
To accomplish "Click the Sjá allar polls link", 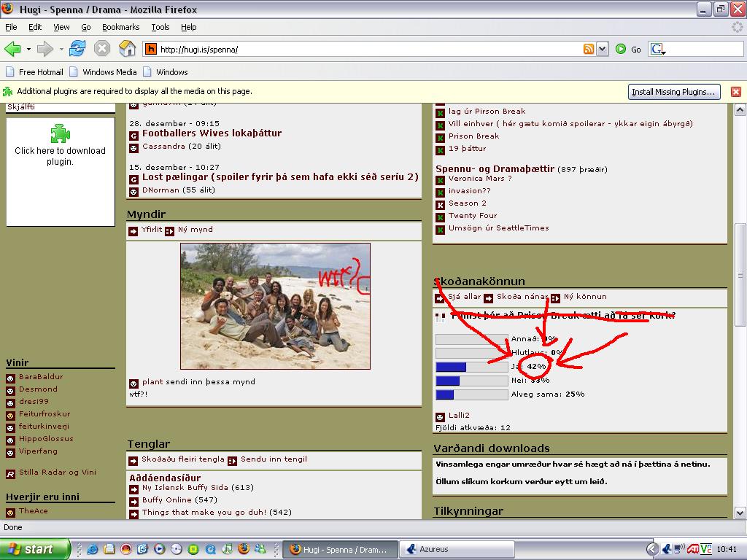I will pyautogui.click(x=465, y=297).
